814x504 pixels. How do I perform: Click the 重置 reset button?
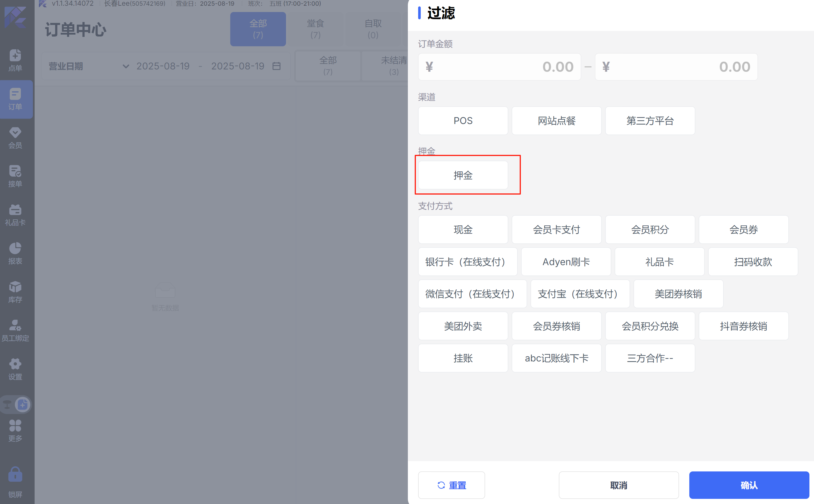click(x=451, y=485)
